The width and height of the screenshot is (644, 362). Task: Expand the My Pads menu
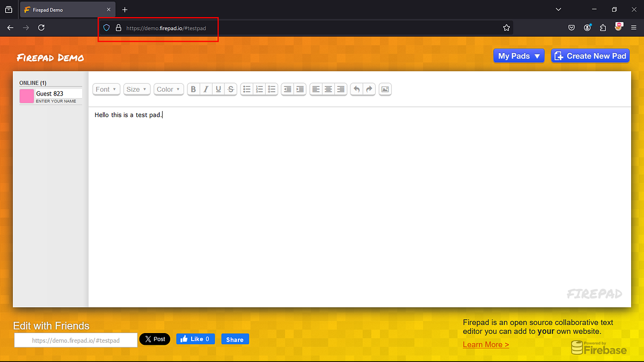tap(518, 55)
